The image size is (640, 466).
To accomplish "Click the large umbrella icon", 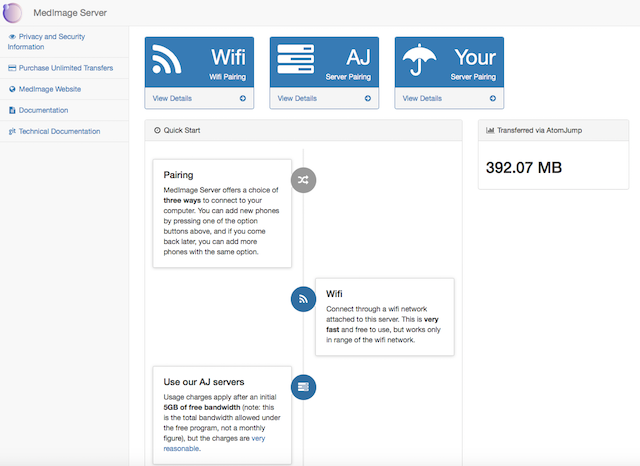I will point(419,60).
